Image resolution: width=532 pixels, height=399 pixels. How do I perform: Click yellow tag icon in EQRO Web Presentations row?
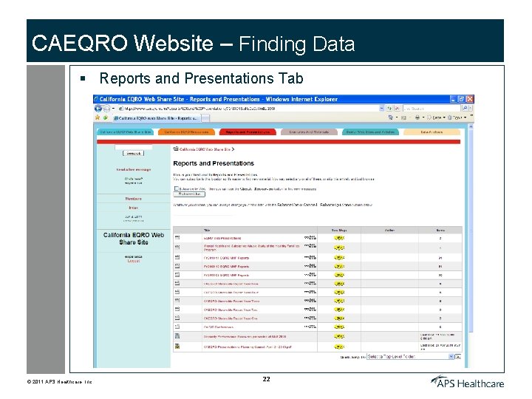click(x=339, y=238)
